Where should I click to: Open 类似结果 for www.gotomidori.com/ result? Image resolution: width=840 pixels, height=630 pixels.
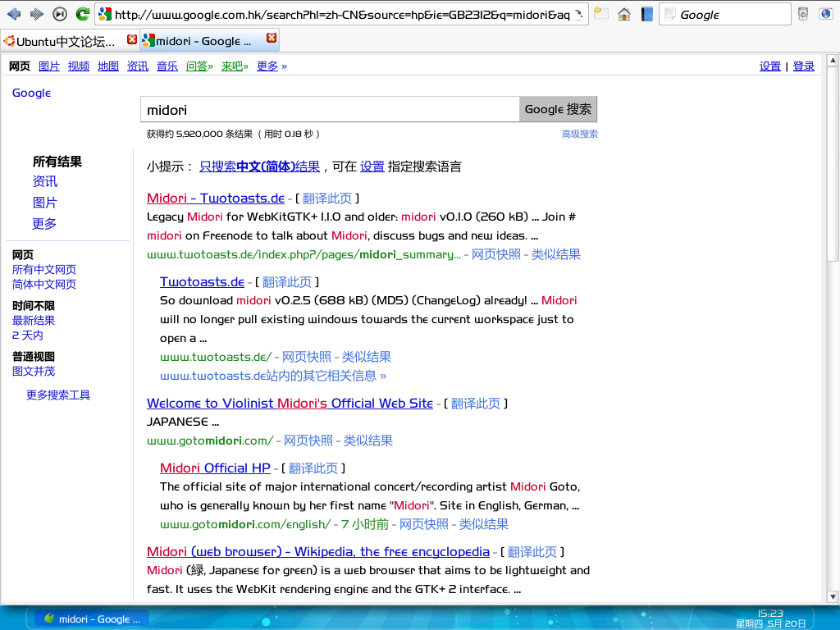(368, 441)
